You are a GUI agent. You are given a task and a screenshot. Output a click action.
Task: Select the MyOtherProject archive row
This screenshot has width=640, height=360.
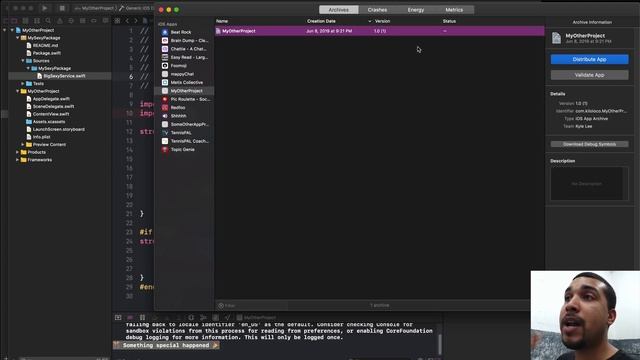pyautogui.click(x=379, y=31)
